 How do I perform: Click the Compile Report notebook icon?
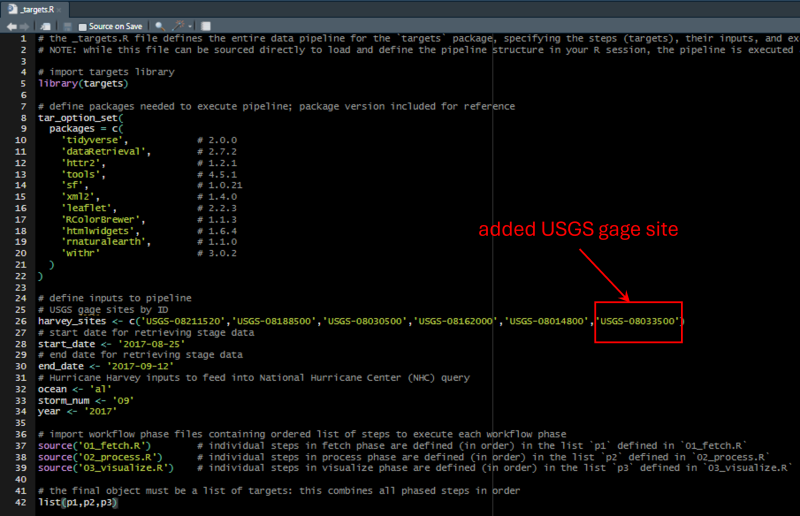tap(205, 24)
